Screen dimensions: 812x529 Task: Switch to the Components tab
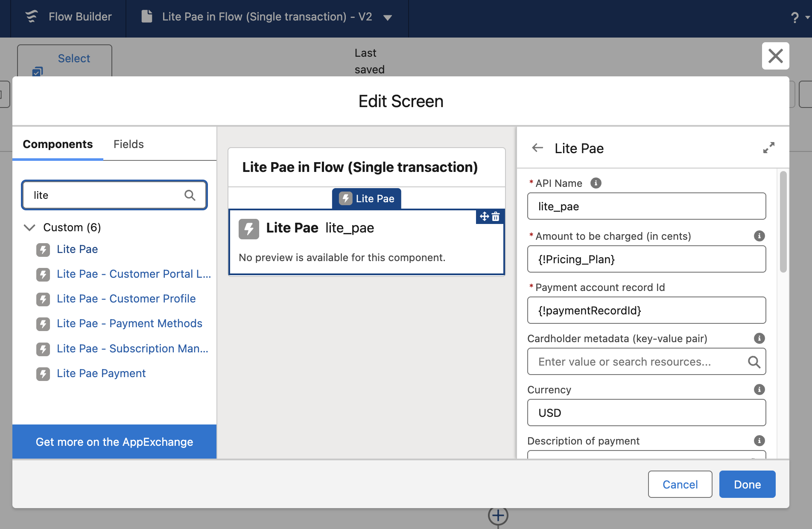pos(58,144)
